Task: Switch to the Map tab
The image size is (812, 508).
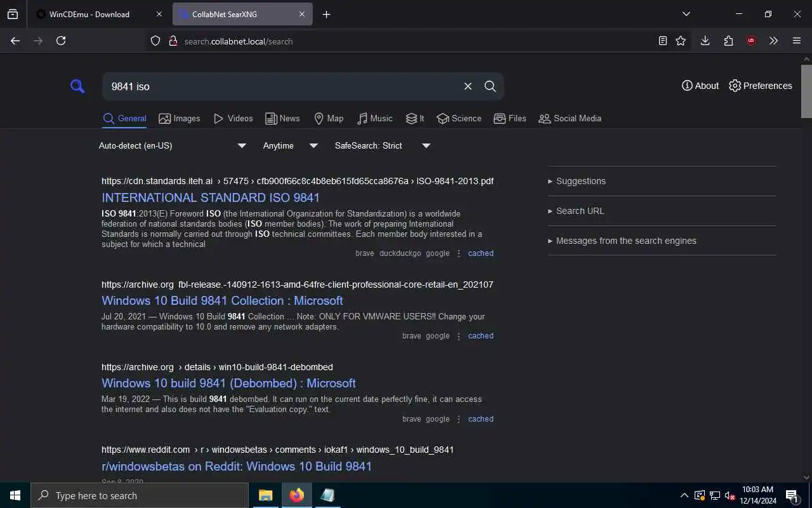Action: tap(329, 119)
